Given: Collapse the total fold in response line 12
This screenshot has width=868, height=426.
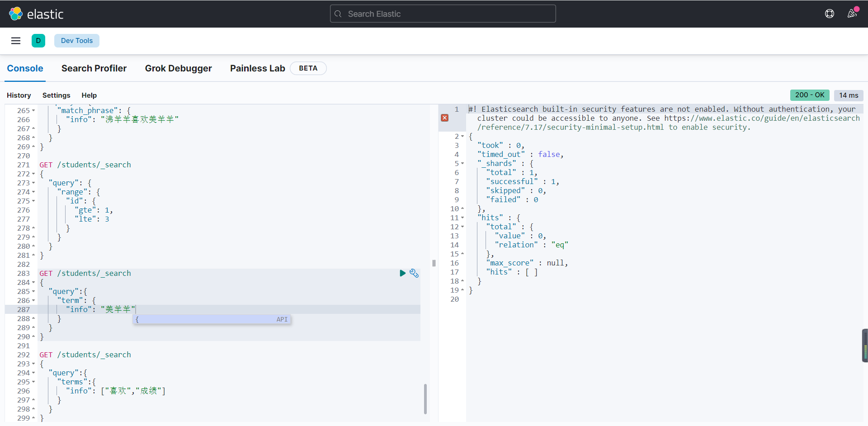Looking at the screenshot, I should click(x=462, y=227).
